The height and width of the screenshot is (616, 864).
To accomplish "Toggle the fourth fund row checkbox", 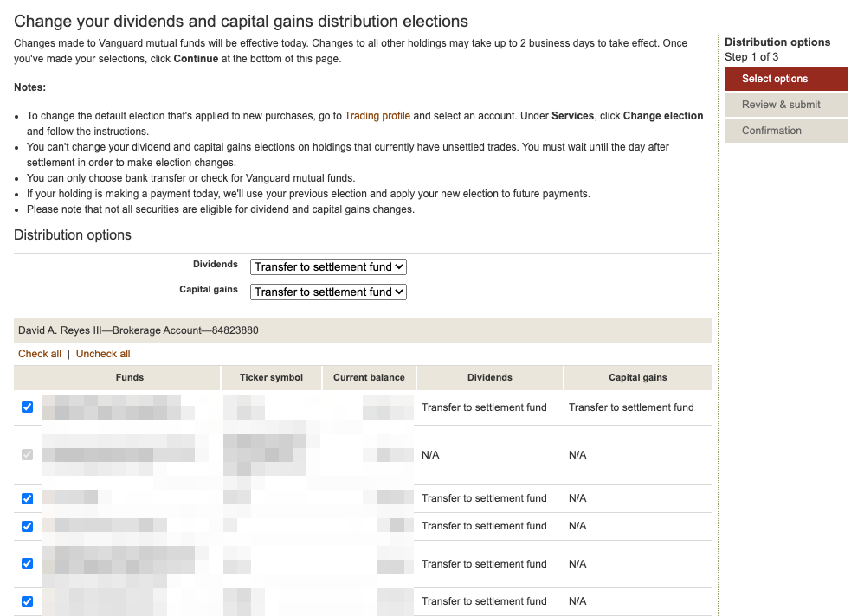I will click(x=27, y=526).
